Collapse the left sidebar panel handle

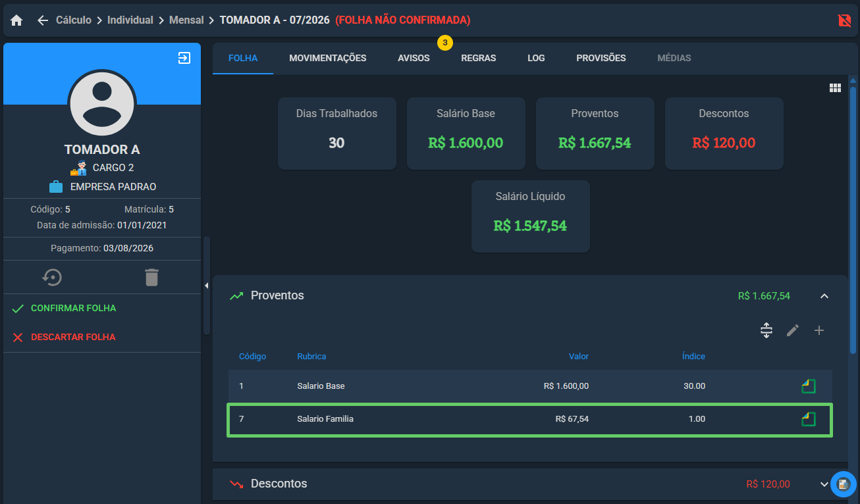206,286
